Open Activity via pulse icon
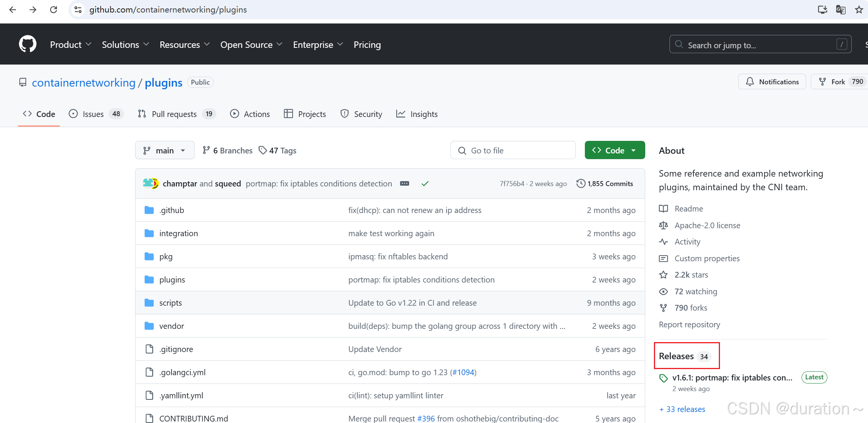This screenshot has width=868, height=423. pos(663,242)
